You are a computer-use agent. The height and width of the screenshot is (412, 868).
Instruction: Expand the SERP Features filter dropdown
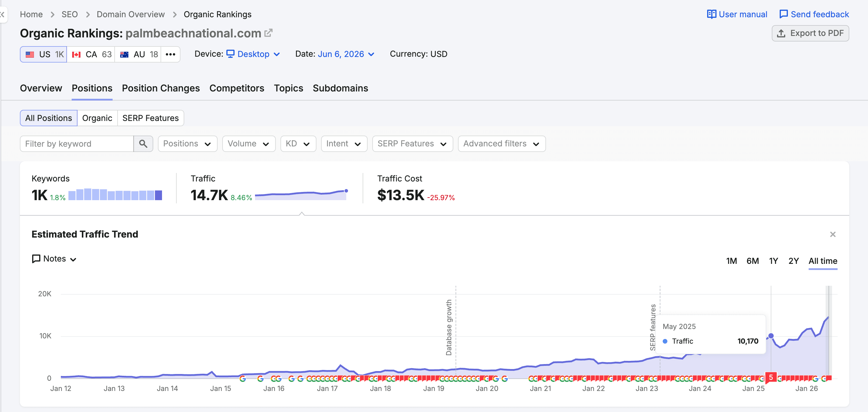point(412,144)
